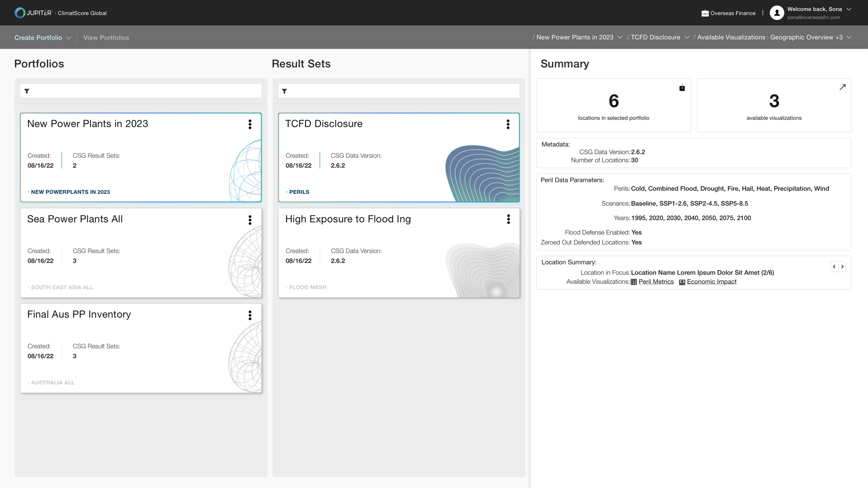Select the TCFD Disclosure result set card

click(399, 157)
